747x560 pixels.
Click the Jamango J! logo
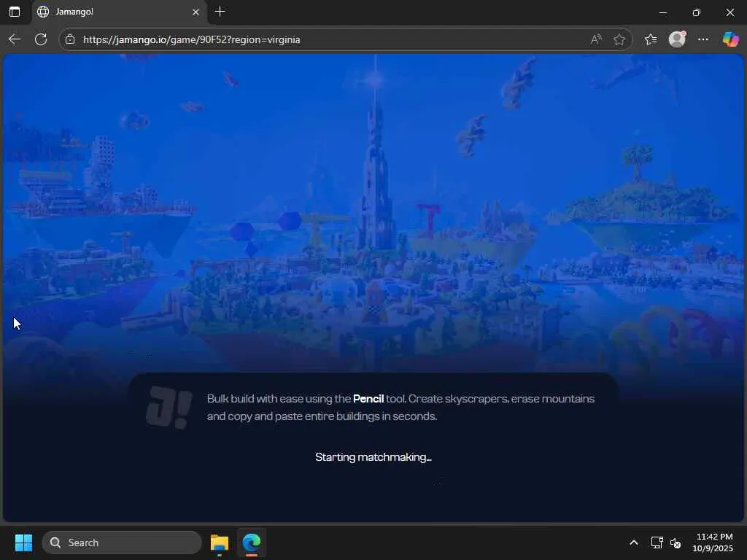pyautogui.click(x=169, y=408)
